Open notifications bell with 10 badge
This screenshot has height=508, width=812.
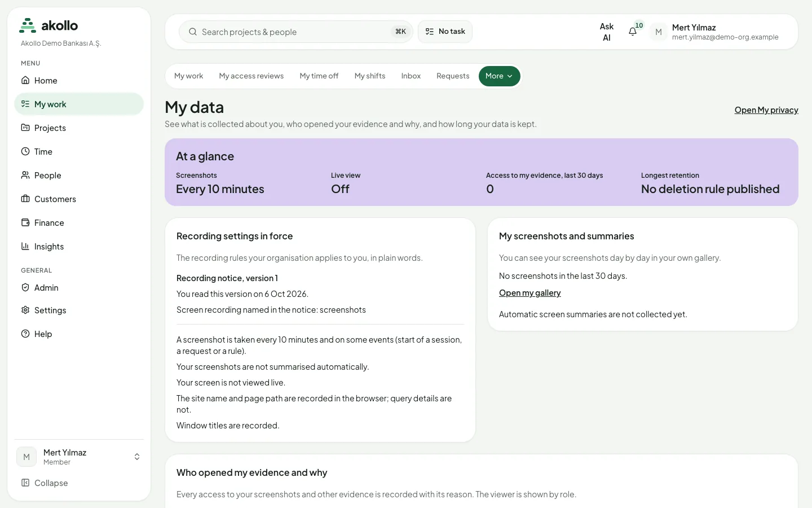(x=633, y=32)
